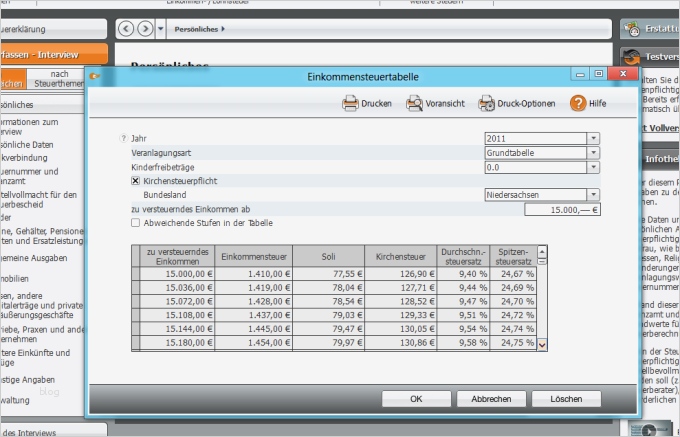Open the Sonstige Angaben sidebar item

pyautogui.click(x=27, y=380)
